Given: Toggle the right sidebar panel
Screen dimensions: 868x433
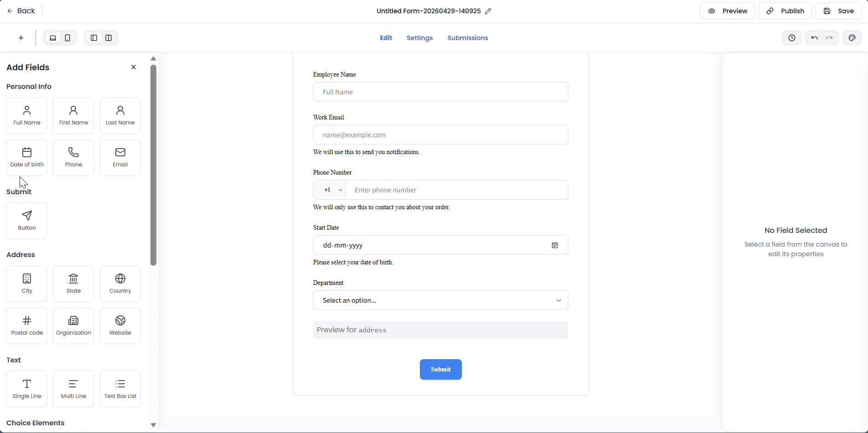Looking at the screenshot, I should (x=108, y=38).
